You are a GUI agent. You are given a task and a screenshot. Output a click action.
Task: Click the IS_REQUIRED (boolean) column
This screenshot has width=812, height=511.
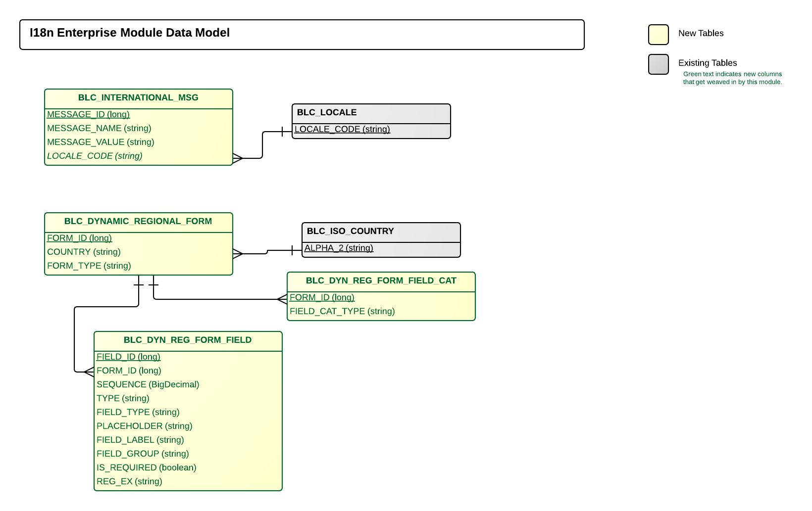pyautogui.click(x=146, y=468)
